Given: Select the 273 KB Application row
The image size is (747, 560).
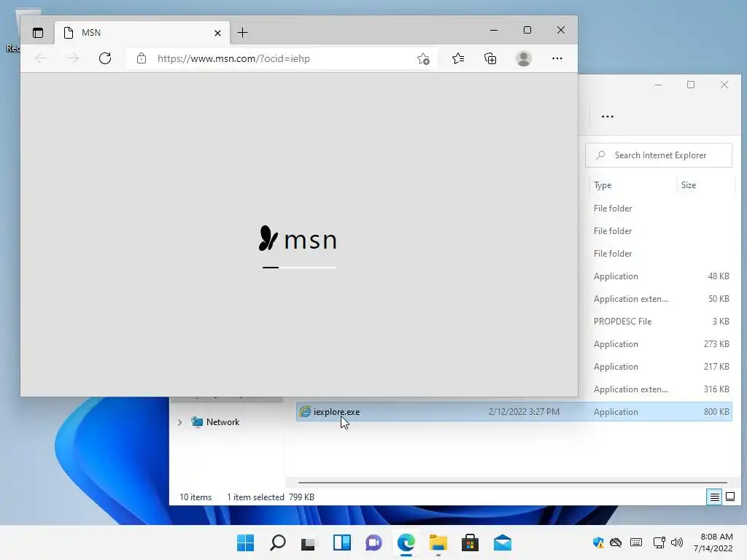Looking at the screenshot, I should point(660,344).
